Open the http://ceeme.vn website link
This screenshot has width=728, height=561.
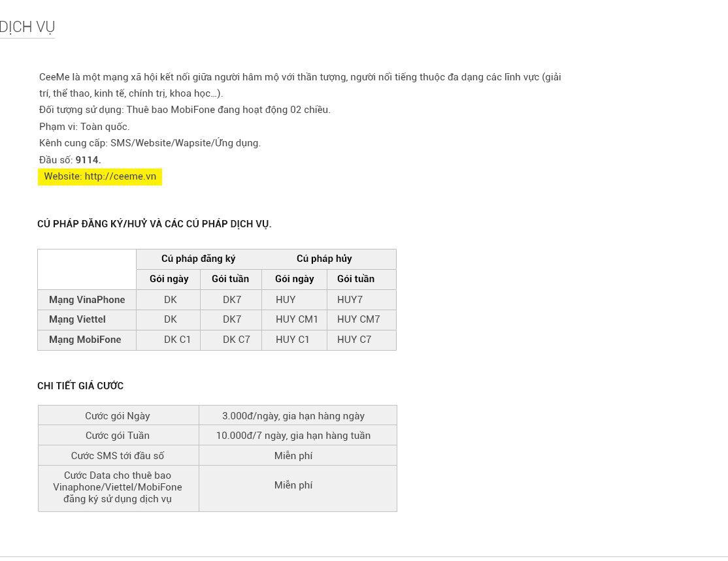[x=120, y=176]
